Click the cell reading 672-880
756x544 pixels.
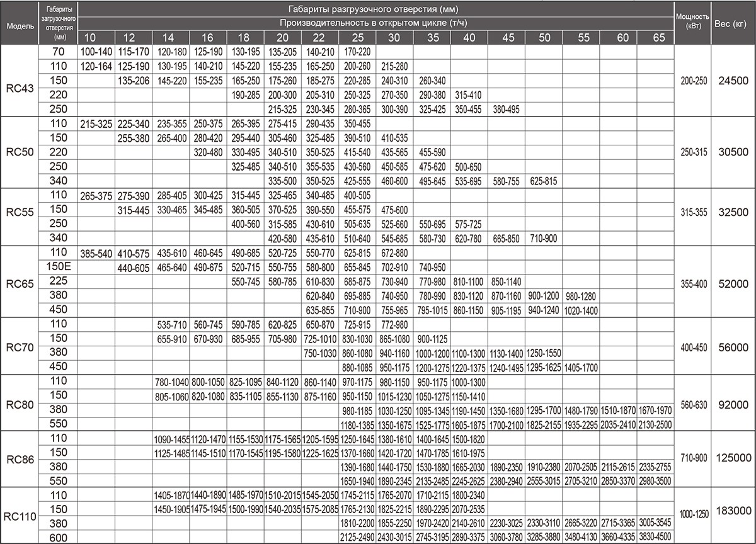click(x=394, y=253)
